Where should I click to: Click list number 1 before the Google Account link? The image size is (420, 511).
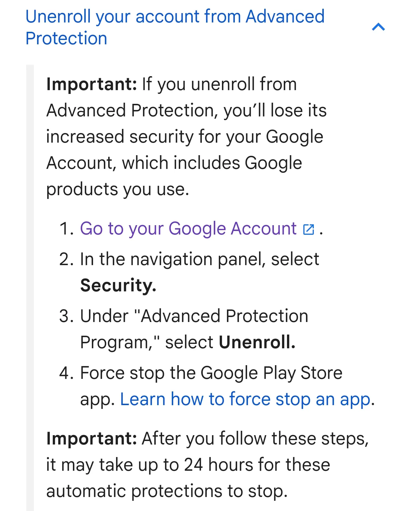tap(66, 228)
